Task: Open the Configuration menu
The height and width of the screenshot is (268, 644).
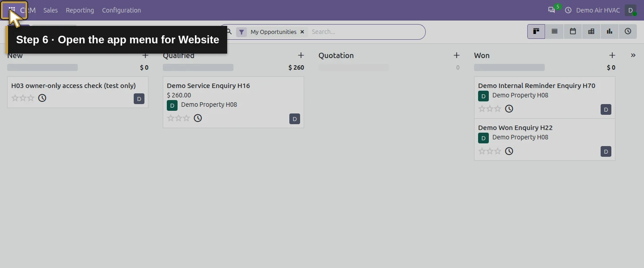Action: 122,10
